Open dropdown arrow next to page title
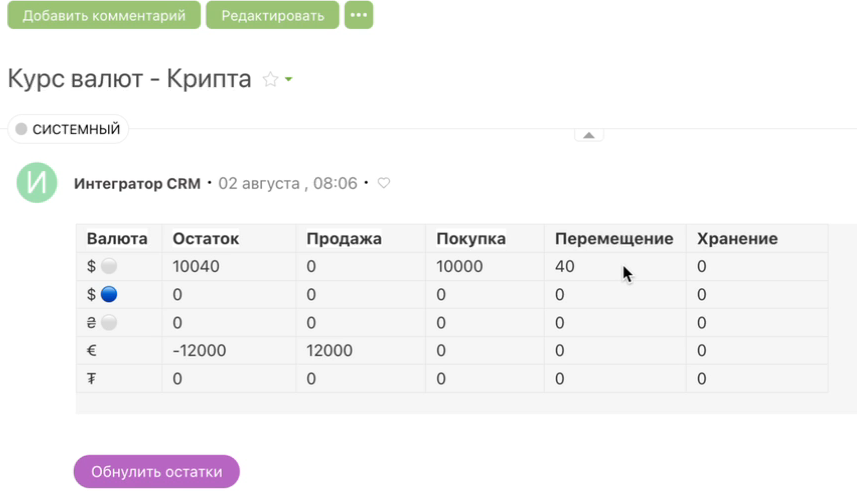The width and height of the screenshot is (857, 499). tap(289, 80)
